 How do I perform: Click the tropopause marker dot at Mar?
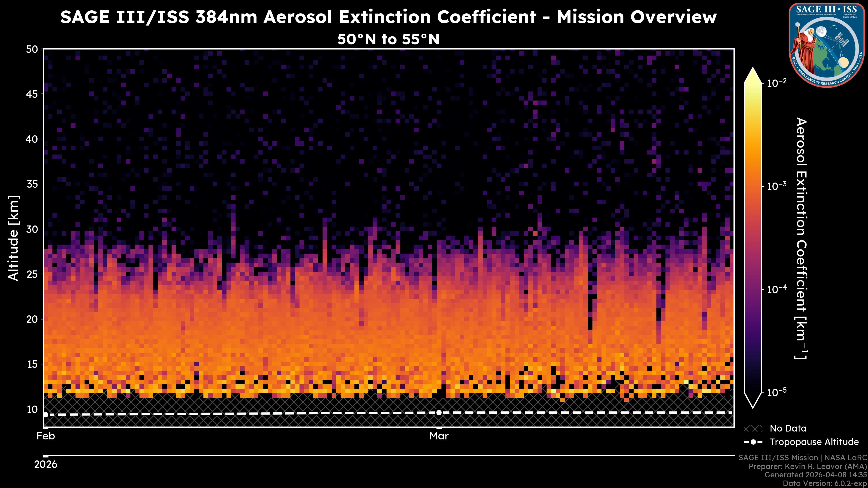(x=439, y=413)
